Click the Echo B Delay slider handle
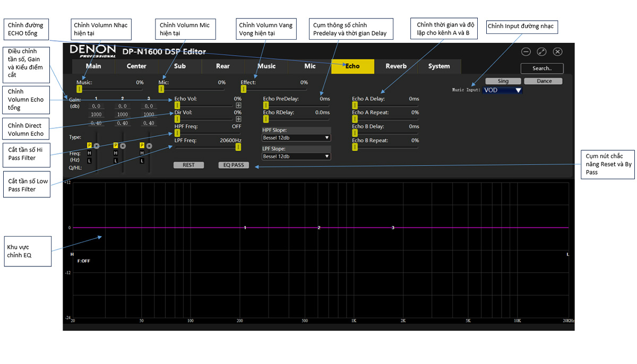Screen dimensions: 637x364 click(355, 133)
